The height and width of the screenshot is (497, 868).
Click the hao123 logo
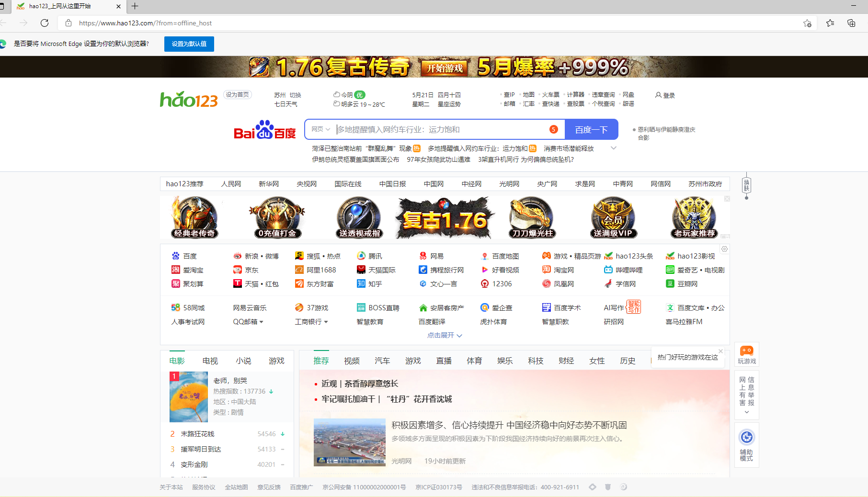tap(189, 100)
